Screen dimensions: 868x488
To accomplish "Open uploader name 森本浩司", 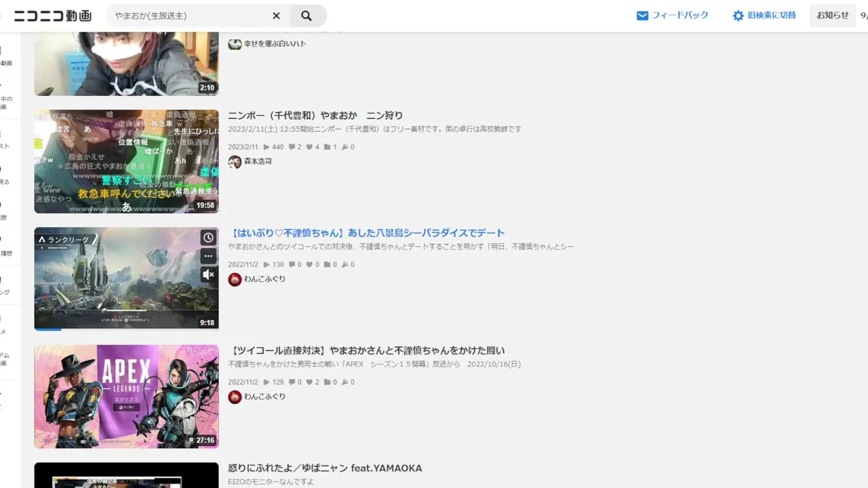I will [x=258, y=161].
